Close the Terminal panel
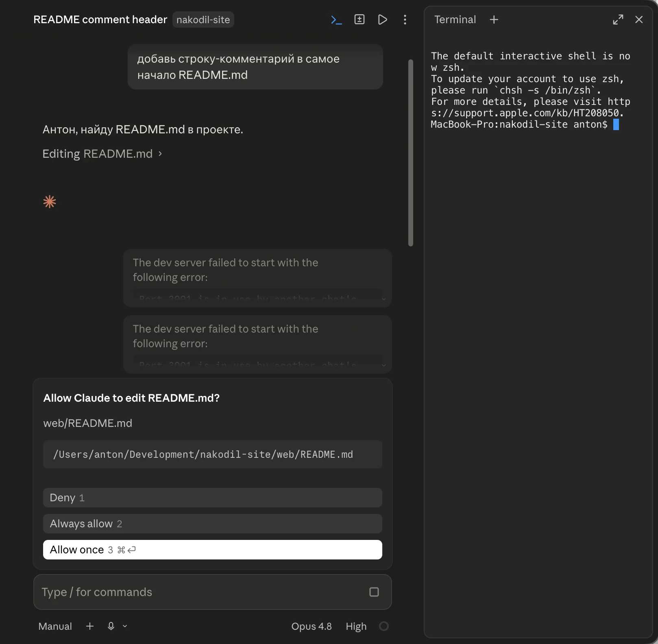Viewport: 658px width, 644px height. tap(639, 20)
